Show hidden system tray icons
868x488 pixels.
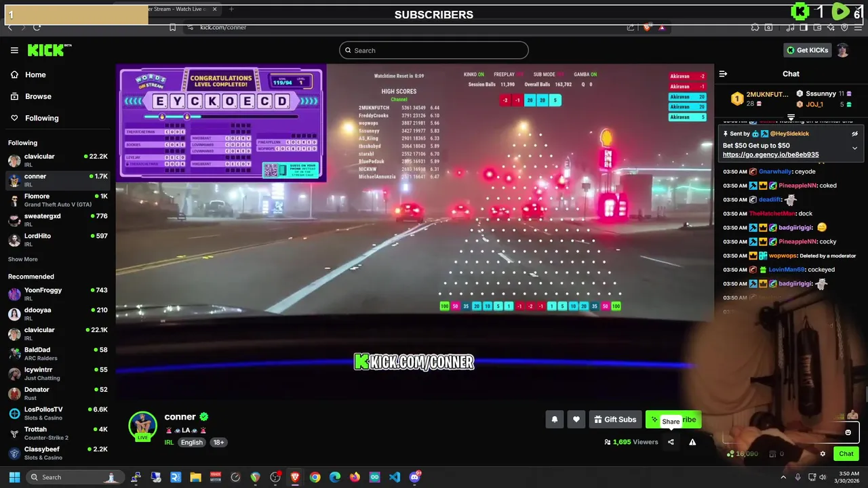tap(783, 477)
